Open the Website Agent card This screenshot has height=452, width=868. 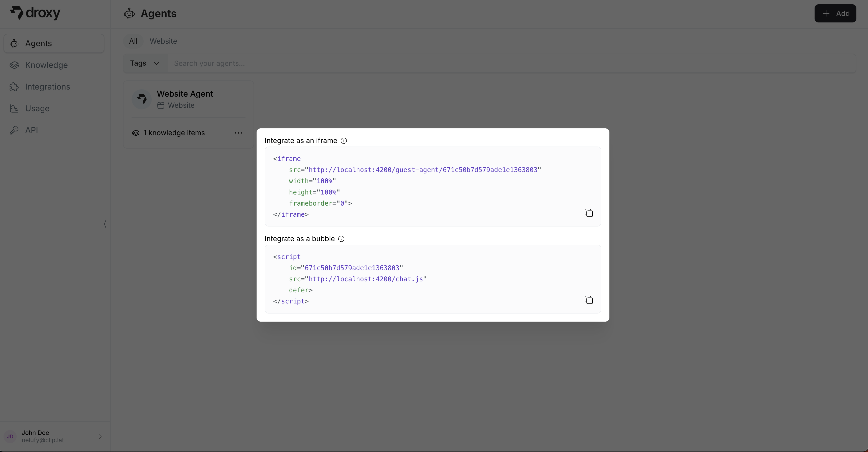(185, 94)
